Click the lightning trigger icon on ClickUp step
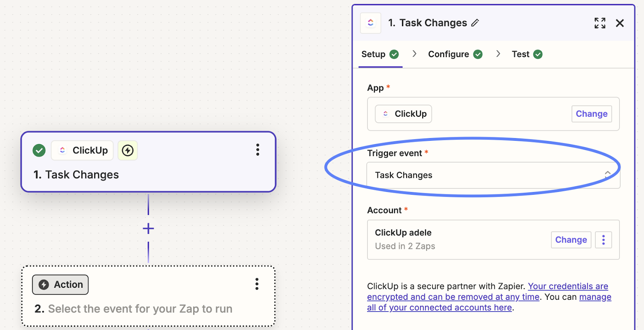The width and height of the screenshot is (644, 330). pyautogui.click(x=128, y=151)
